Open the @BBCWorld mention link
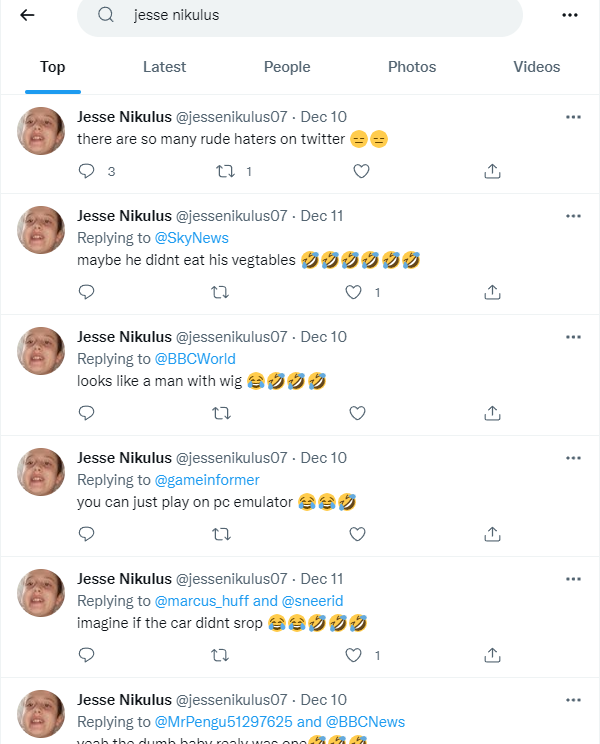Screen dimensions: 600x744 [195, 359]
